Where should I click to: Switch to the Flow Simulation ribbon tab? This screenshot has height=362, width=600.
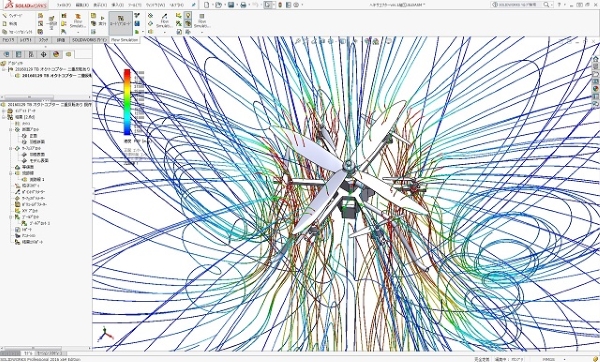coord(125,40)
